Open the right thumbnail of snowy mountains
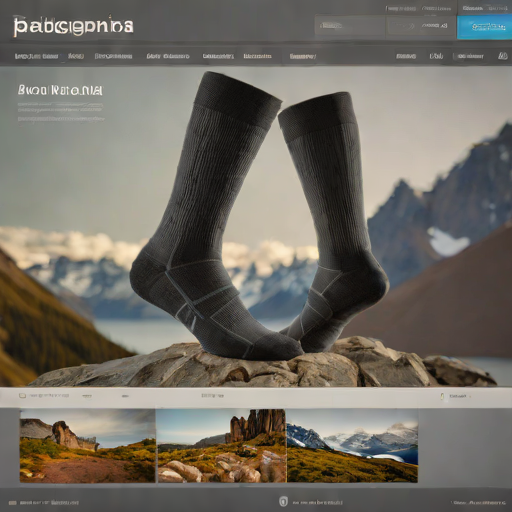The image size is (512, 512). tap(352, 446)
